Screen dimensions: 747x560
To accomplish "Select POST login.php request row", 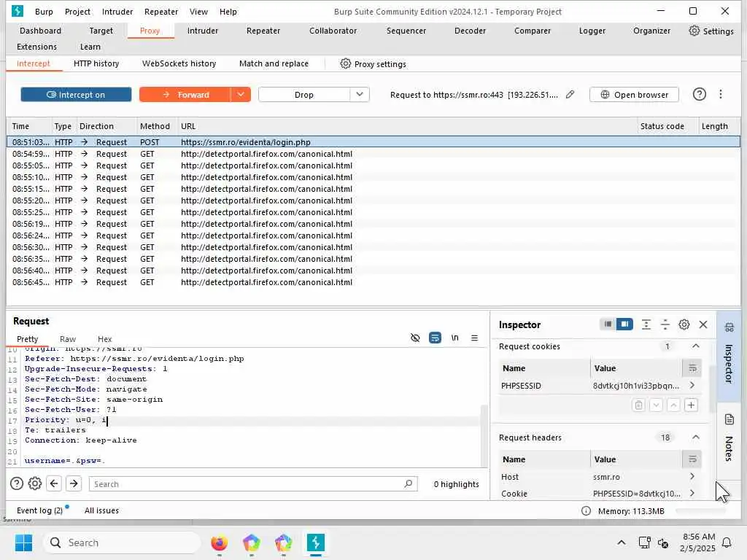I will pos(373,142).
